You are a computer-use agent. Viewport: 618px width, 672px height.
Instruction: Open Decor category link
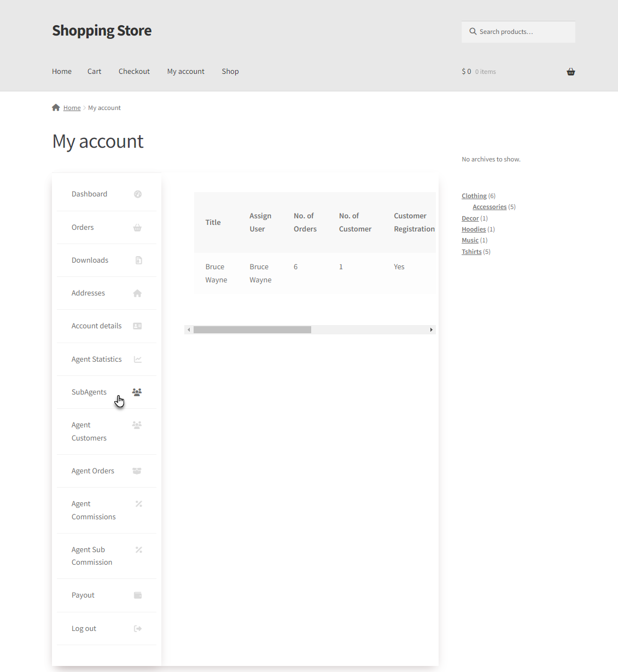tap(470, 218)
